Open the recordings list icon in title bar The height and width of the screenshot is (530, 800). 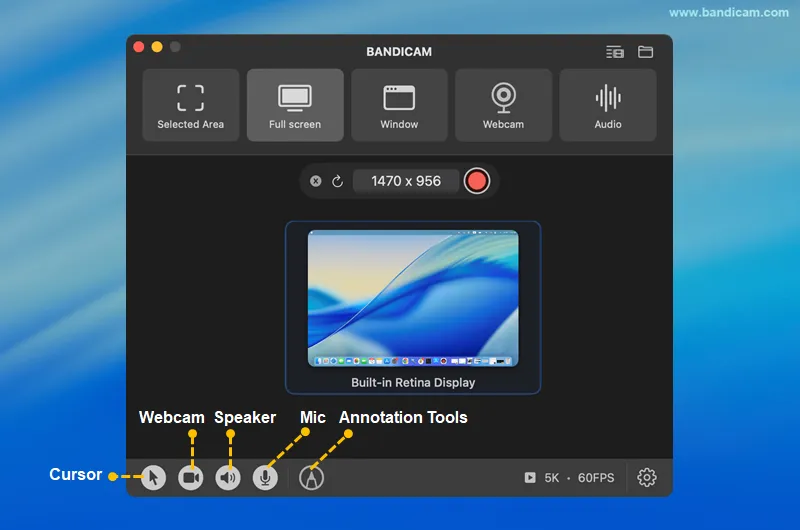[x=615, y=52]
